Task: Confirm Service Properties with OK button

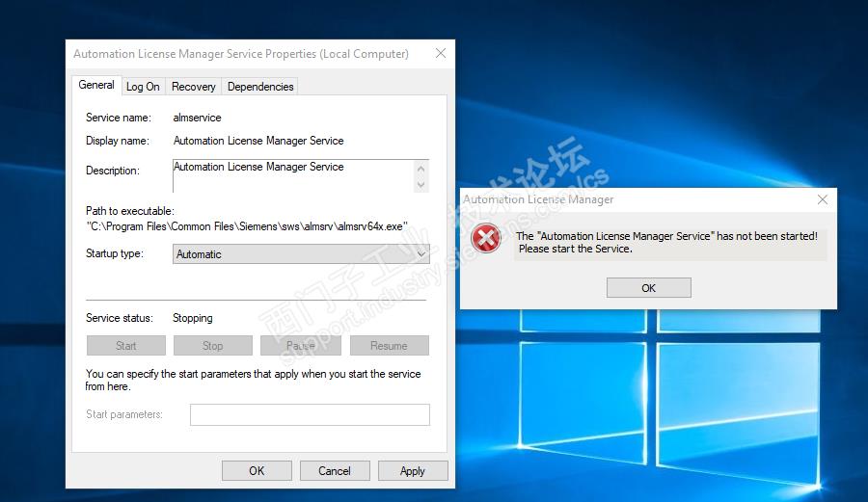Action: [x=257, y=471]
